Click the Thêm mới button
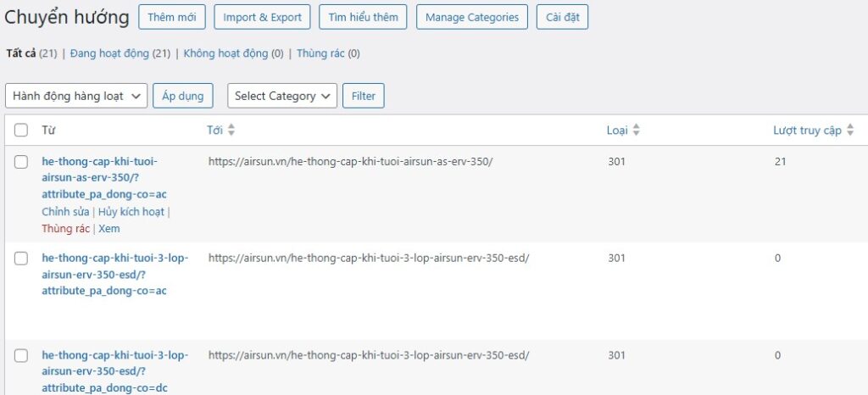The image size is (868, 395). pos(171,17)
